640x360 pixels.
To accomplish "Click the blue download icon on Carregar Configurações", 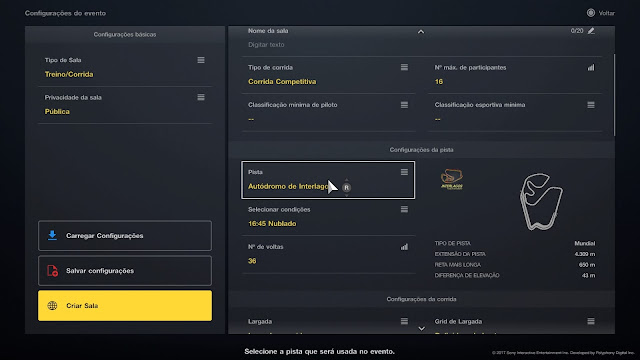I will 52,236.
